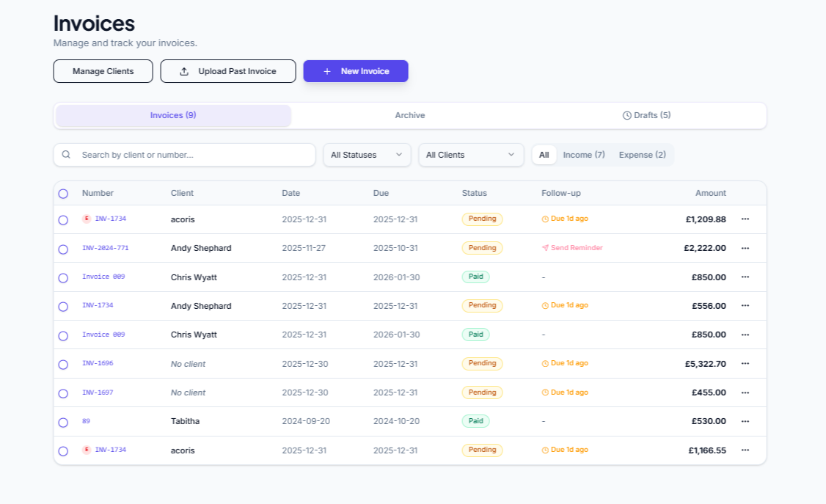The height and width of the screenshot is (504, 826).
Task: Select the first Invoice 009 row checkbox
Action: [62, 277]
